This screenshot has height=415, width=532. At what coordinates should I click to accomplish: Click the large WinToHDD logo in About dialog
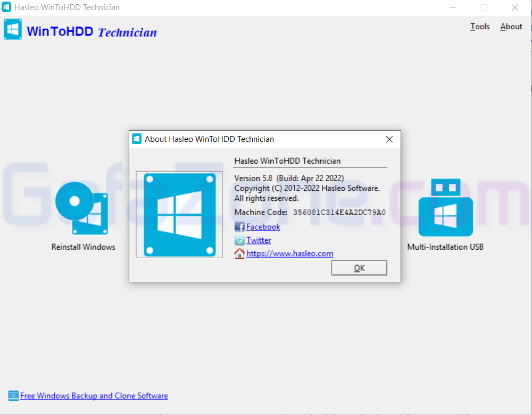(x=179, y=214)
